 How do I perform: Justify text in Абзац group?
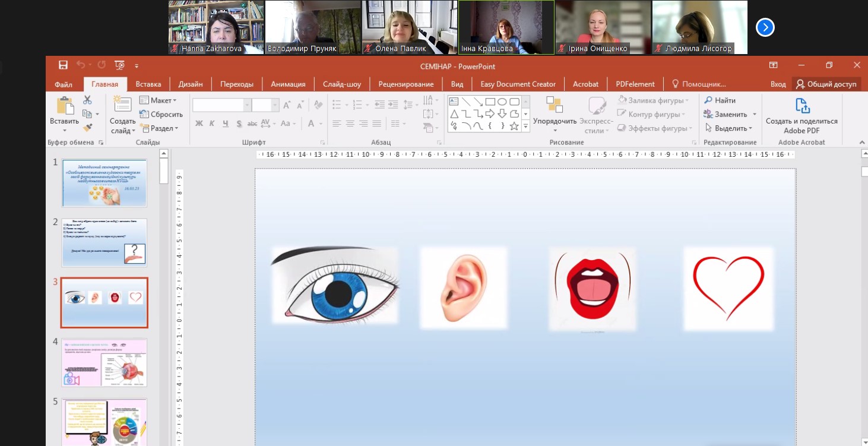[376, 124]
